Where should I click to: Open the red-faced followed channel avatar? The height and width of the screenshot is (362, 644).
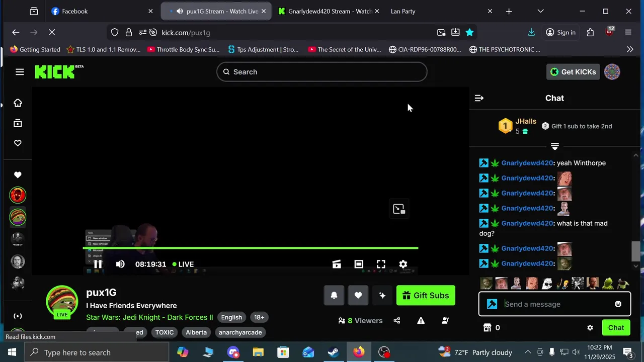[18, 195]
